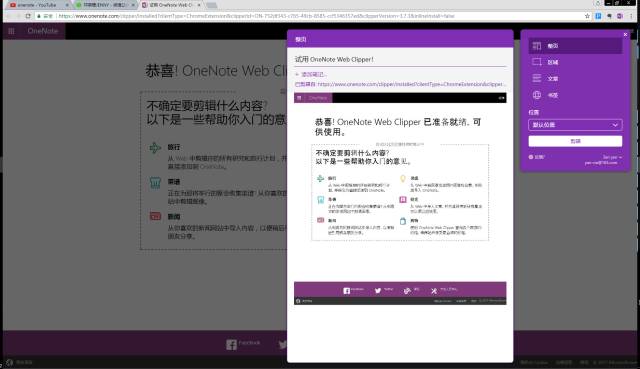The height and width of the screenshot is (369, 640).
Task: Close the YouTube browser tab
Action: (67, 5)
